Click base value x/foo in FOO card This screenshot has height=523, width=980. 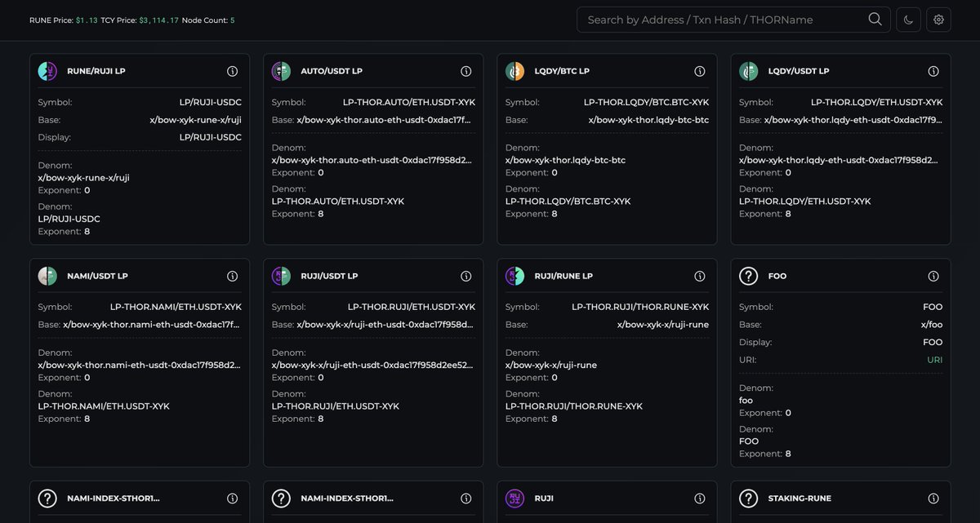click(x=932, y=325)
